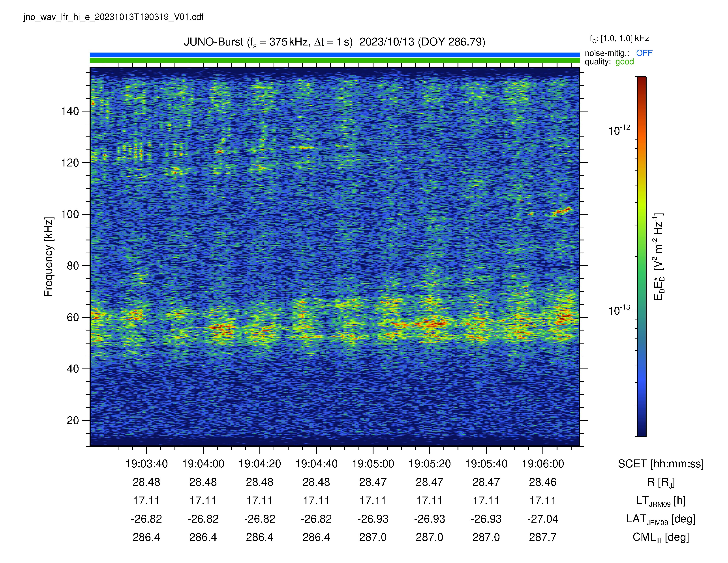The image size is (728, 563).
Task: Click the noise-mitig. OFF label
Action: pyautogui.click(x=618, y=53)
